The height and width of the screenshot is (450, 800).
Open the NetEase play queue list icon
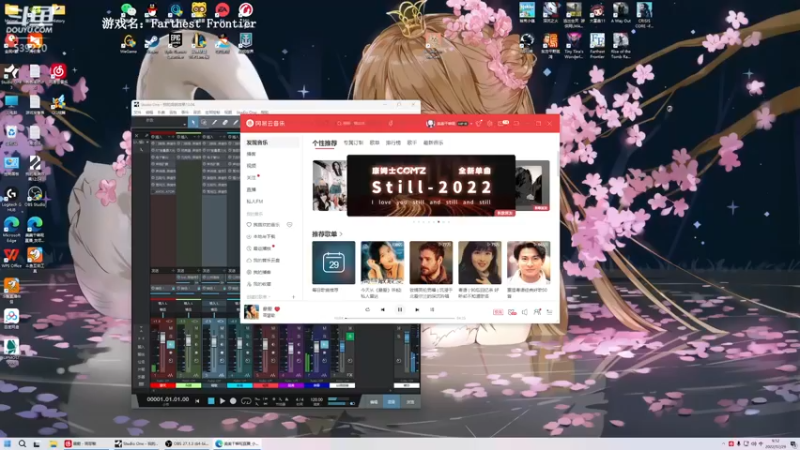[549, 312]
